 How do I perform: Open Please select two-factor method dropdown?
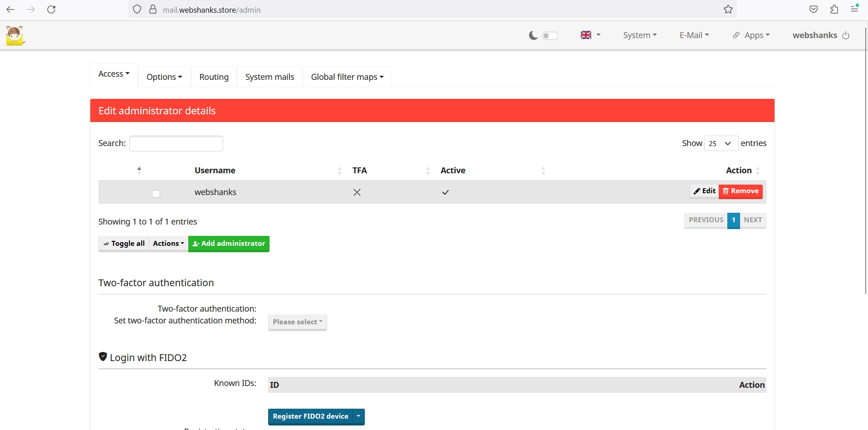click(x=297, y=322)
